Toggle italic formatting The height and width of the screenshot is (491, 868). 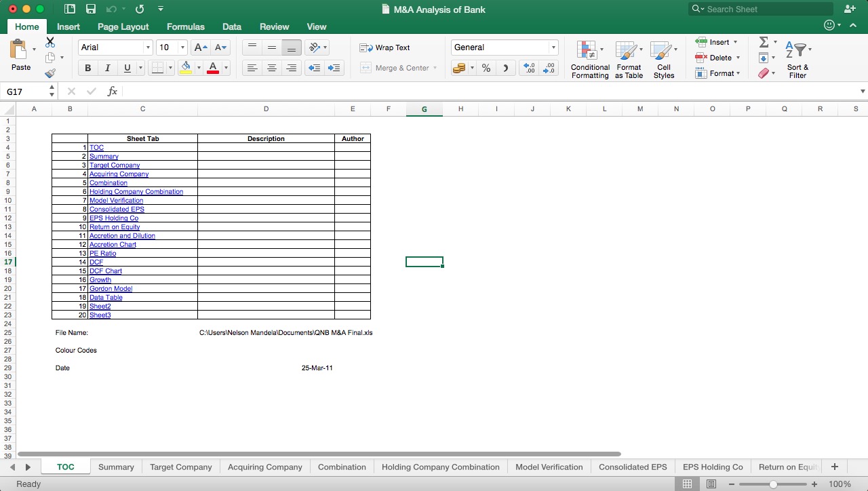[x=106, y=68]
